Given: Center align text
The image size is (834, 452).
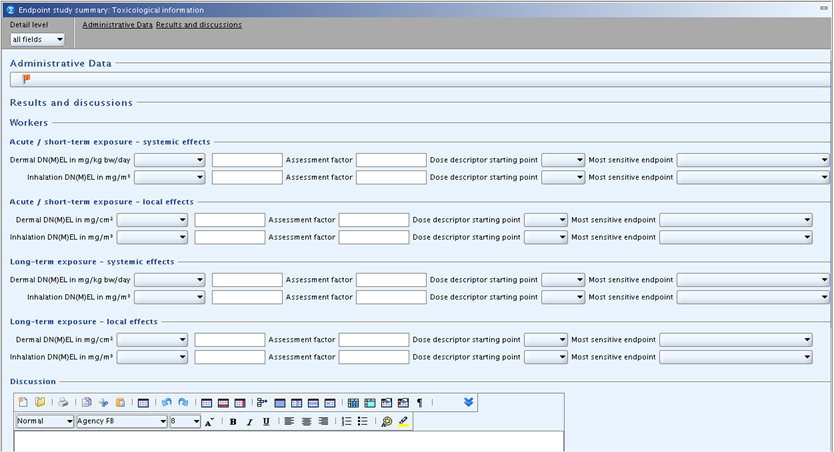Looking at the screenshot, I should (x=306, y=421).
